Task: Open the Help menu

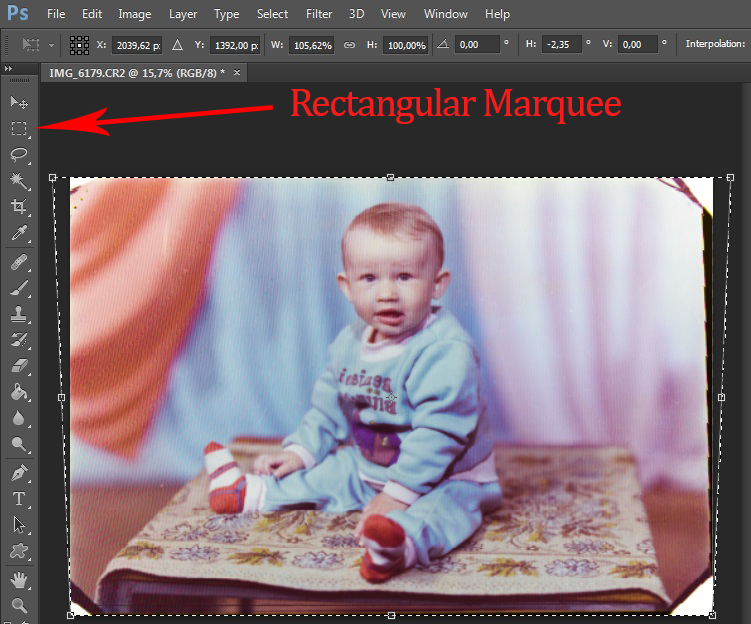Action: pos(497,14)
